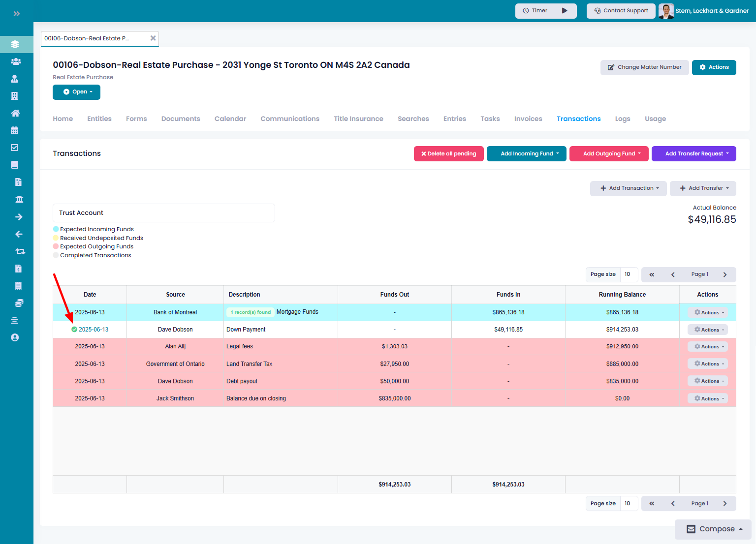The image size is (756, 544).
Task: Open the Trust Account selector
Action: [x=164, y=213]
